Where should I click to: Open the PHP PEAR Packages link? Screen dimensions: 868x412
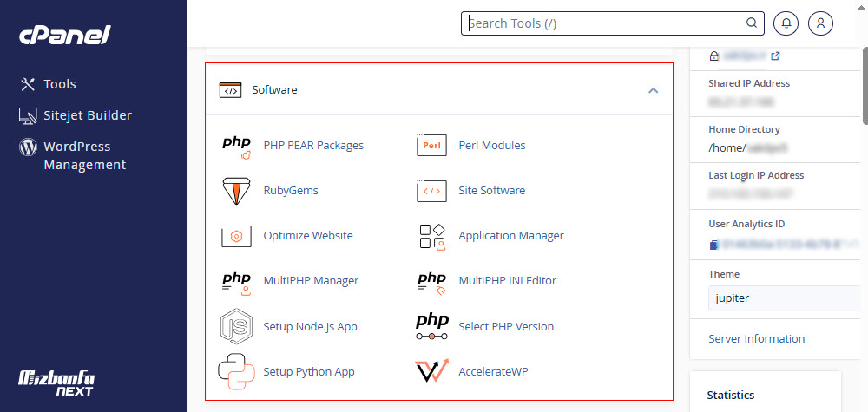313,146
